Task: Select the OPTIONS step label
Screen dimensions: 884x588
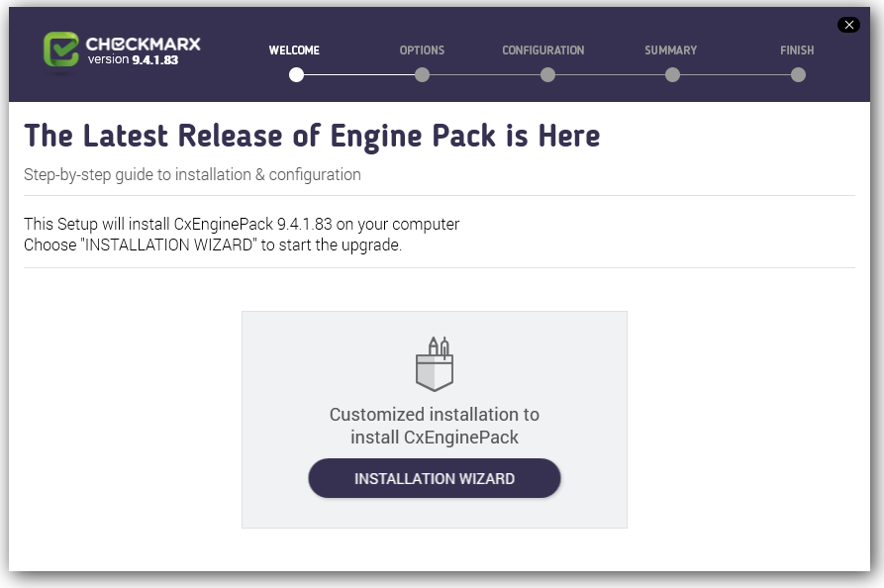Action: (x=422, y=50)
